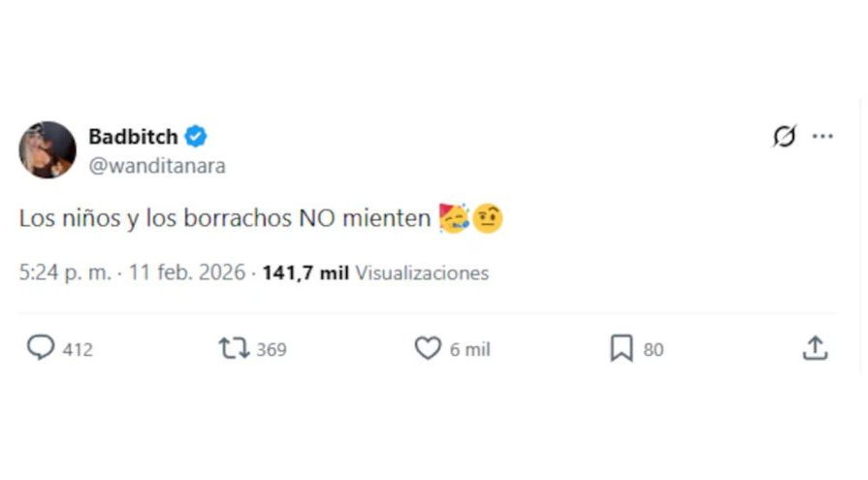Click the 5:24 p. m. timestamp
This screenshot has width=868, height=480.
point(64,273)
